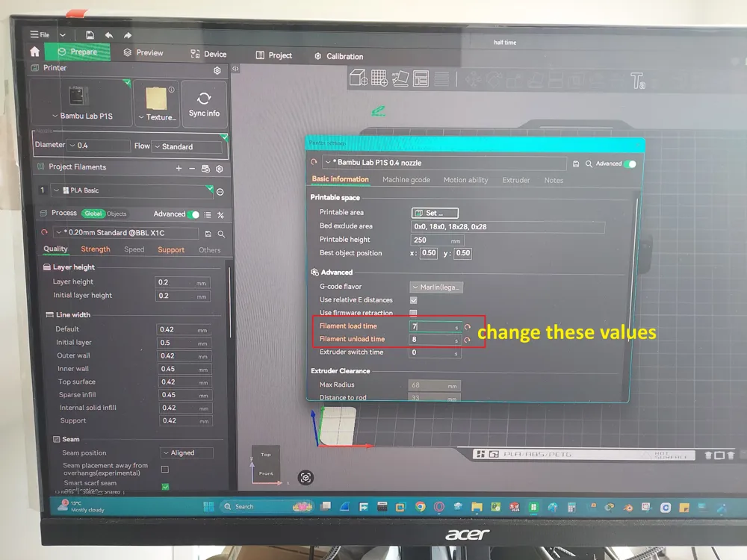Reset Filament load time value
The width and height of the screenshot is (747, 560).
468,327
